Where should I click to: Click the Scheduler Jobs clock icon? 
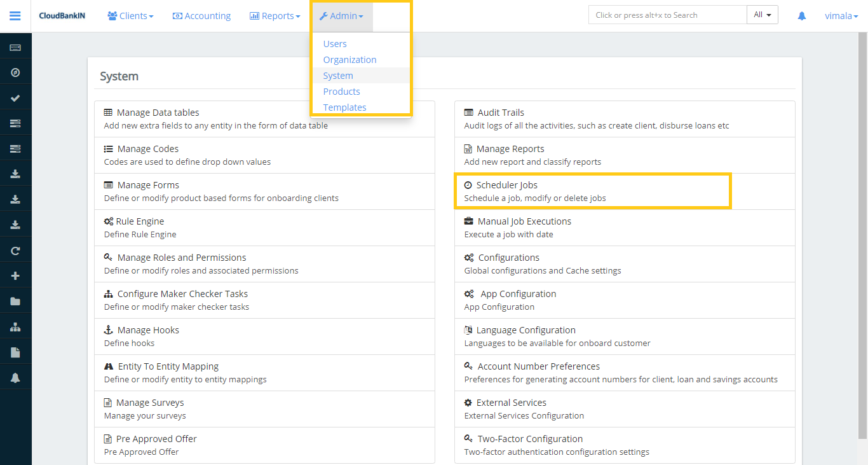pos(468,184)
